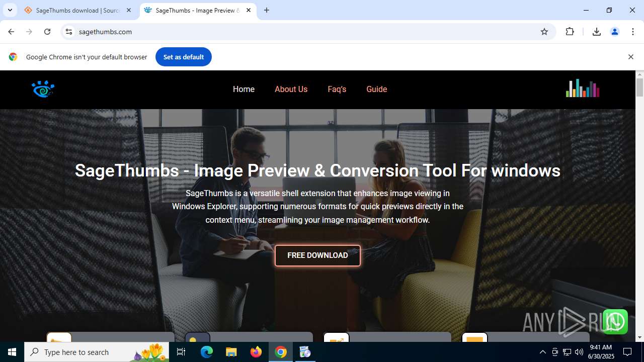Click the SageThumbs main headline text
This screenshot has height=362, width=644.
317,170
